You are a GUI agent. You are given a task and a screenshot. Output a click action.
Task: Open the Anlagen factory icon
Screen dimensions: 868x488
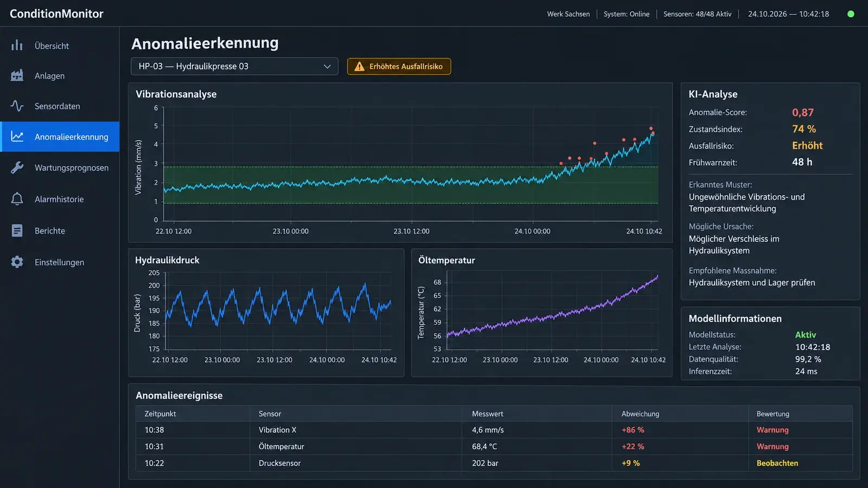[17, 75]
